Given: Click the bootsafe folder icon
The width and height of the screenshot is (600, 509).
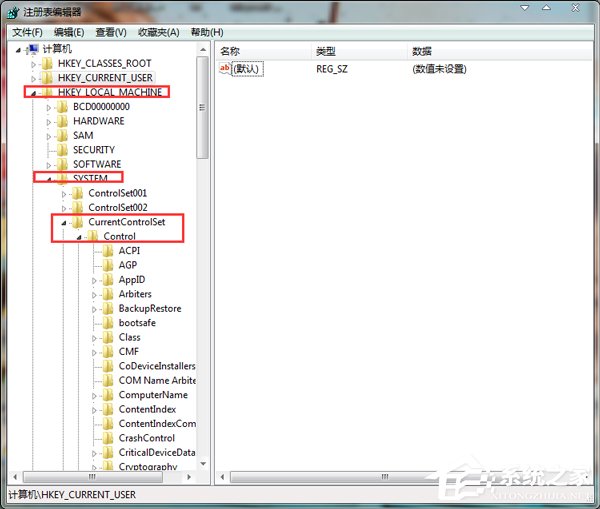Looking at the screenshot, I should 108,323.
